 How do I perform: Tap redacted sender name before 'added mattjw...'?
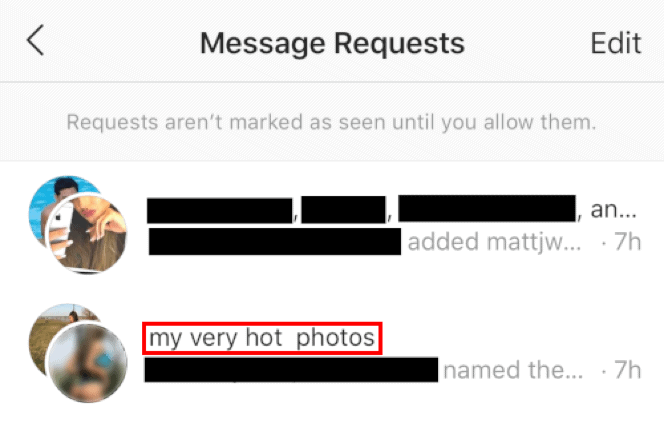click(275, 241)
